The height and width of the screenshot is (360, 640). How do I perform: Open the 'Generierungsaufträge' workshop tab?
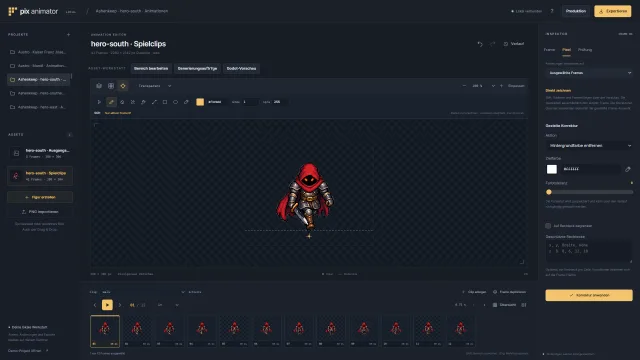coord(198,69)
